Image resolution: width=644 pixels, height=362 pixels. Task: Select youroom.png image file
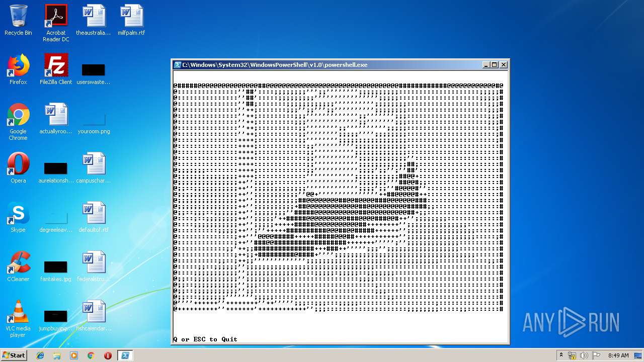[x=94, y=123]
